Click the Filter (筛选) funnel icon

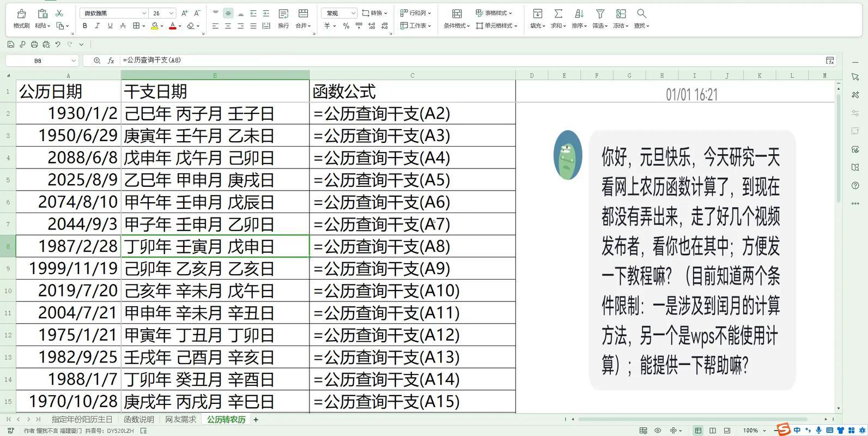[600, 14]
